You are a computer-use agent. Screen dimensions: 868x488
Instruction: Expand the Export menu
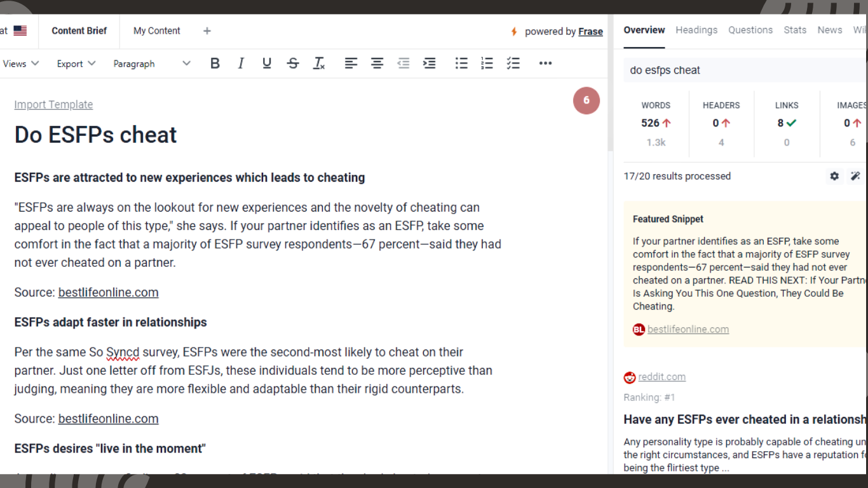[76, 64]
